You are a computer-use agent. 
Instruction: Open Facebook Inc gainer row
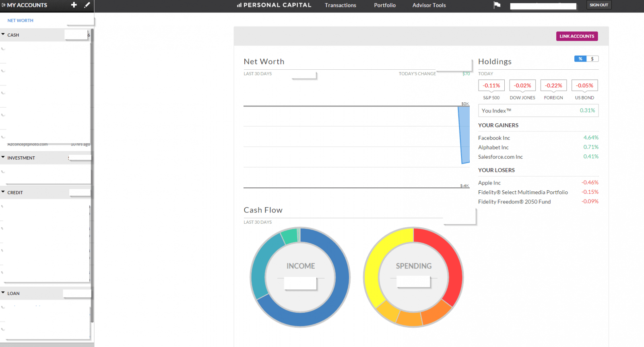click(538, 138)
